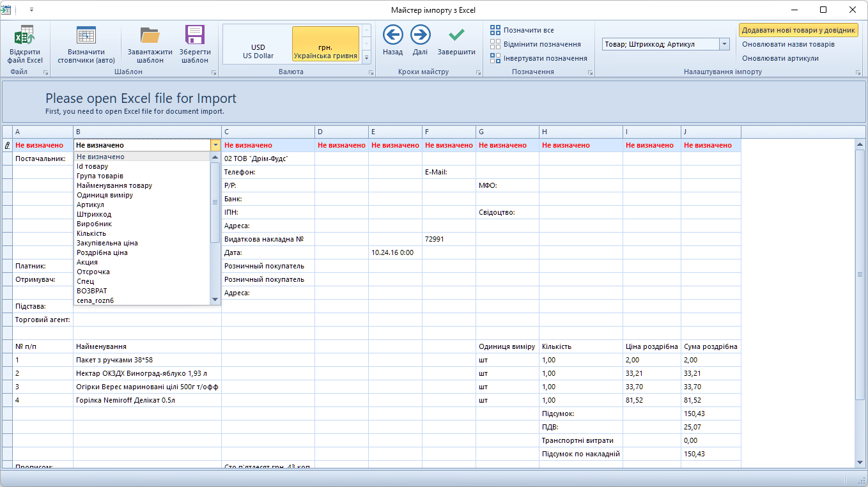The height and width of the screenshot is (487, 868).
Task: Load template via Завантажити шаблон icon
Action: click(x=150, y=44)
